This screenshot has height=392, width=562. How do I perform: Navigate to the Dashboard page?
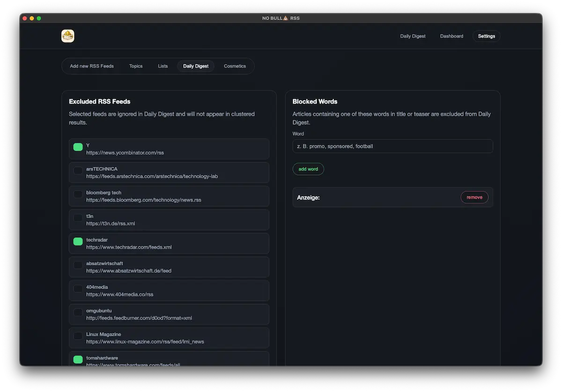point(451,36)
